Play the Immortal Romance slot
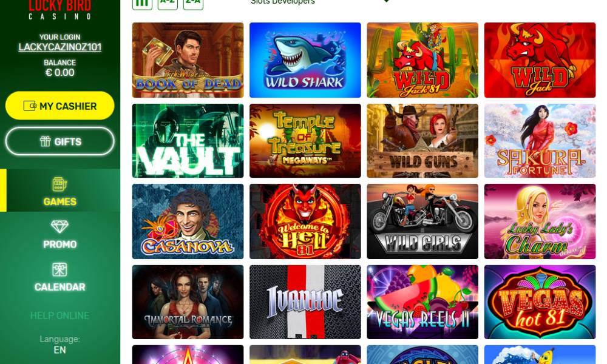 pos(188,302)
